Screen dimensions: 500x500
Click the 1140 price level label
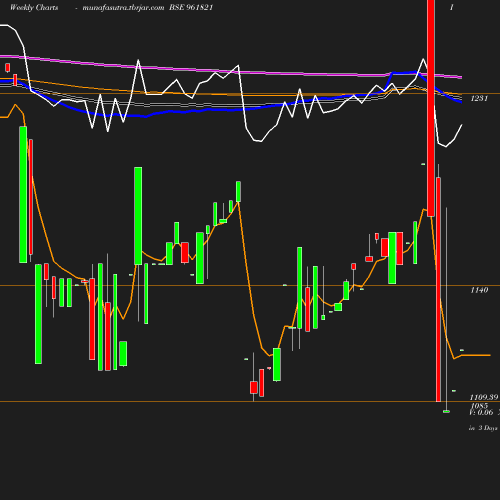[479, 290]
